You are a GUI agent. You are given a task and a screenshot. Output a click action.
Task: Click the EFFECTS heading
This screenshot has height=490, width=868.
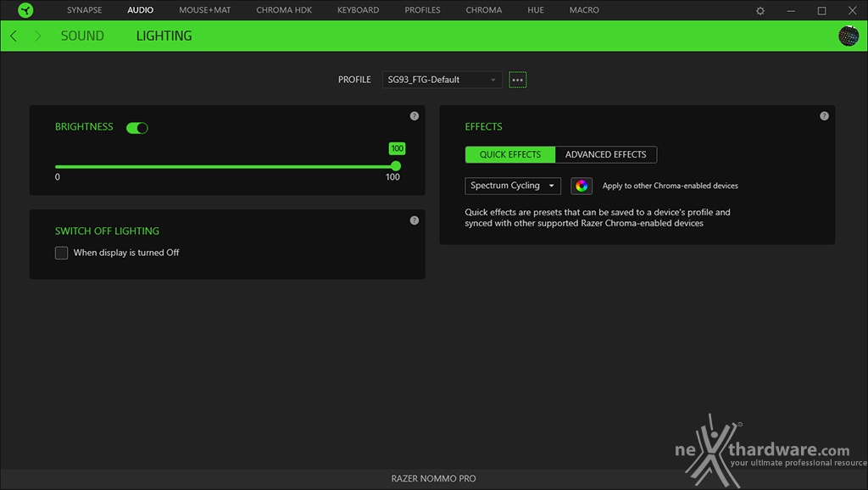[483, 127]
